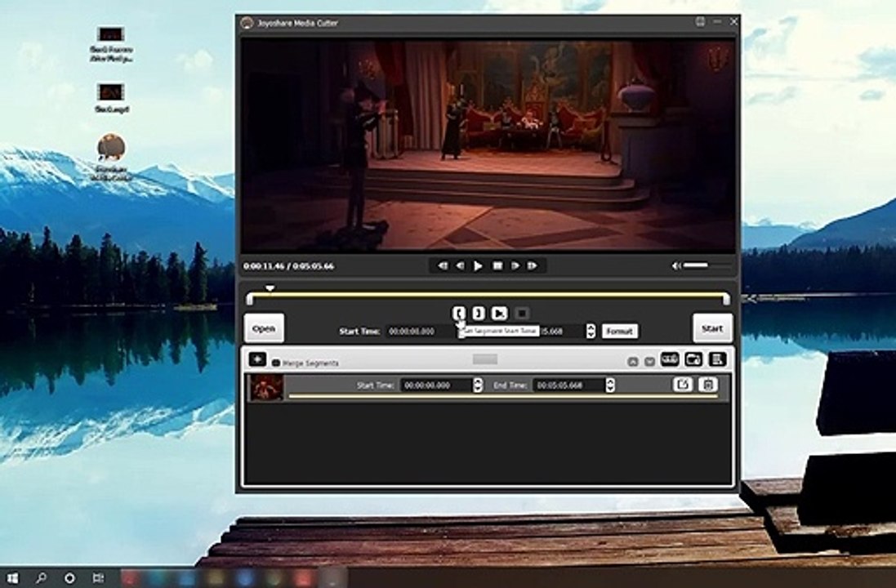
Task: Click the yellow timeline bar
Action: click(488, 296)
